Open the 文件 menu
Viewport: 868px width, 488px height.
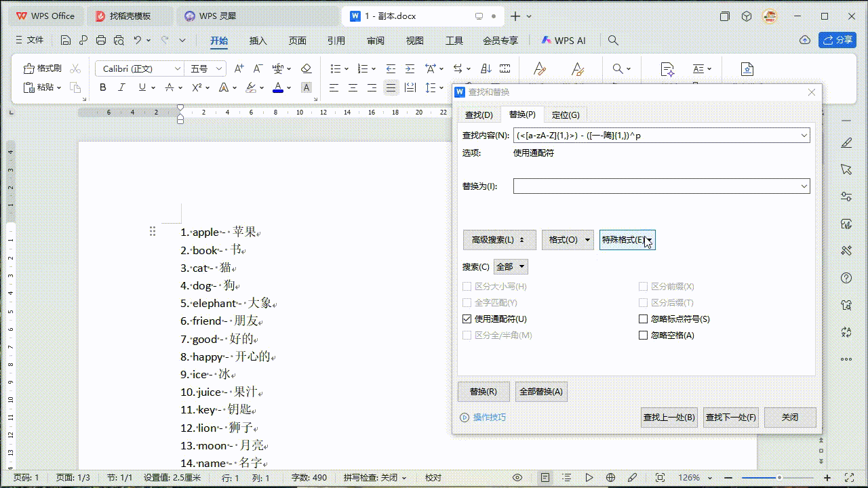point(29,40)
